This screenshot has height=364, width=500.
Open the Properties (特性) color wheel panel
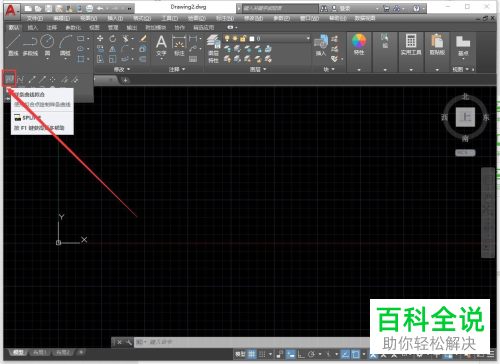tap(359, 45)
